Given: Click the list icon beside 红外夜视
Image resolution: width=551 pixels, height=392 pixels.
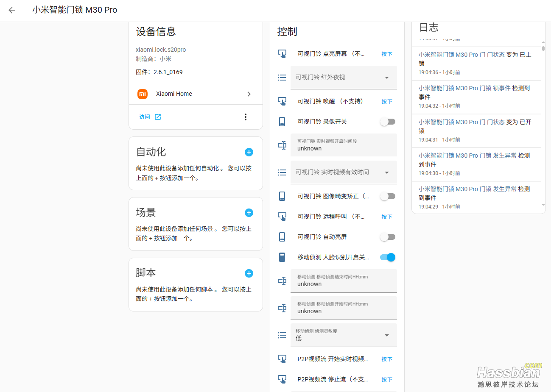Looking at the screenshot, I should (282, 78).
